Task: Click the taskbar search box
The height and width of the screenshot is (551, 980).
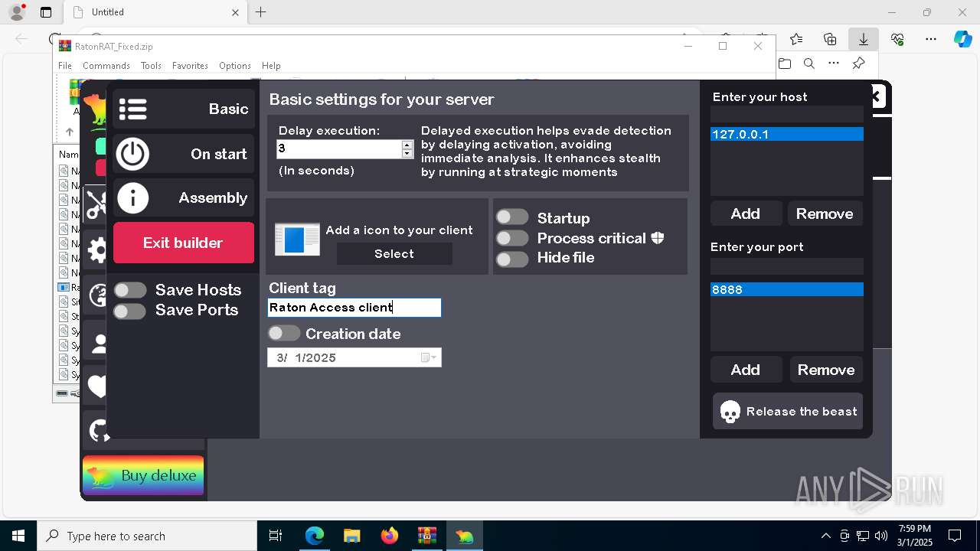Action: [x=147, y=536]
